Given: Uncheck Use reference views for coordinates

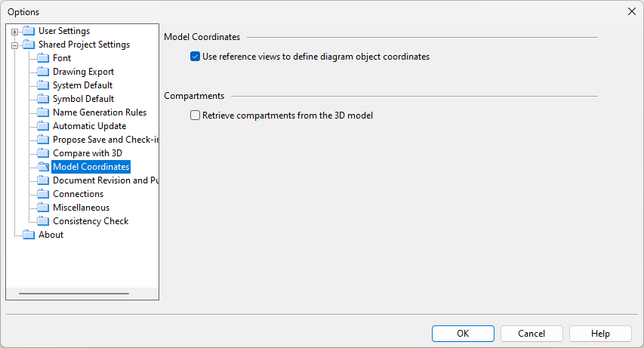Looking at the screenshot, I should tap(196, 57).
